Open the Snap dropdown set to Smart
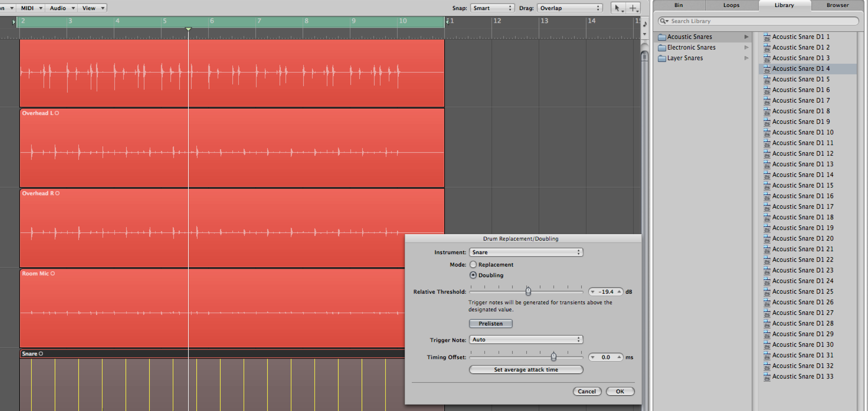 [x=492, y=8]
